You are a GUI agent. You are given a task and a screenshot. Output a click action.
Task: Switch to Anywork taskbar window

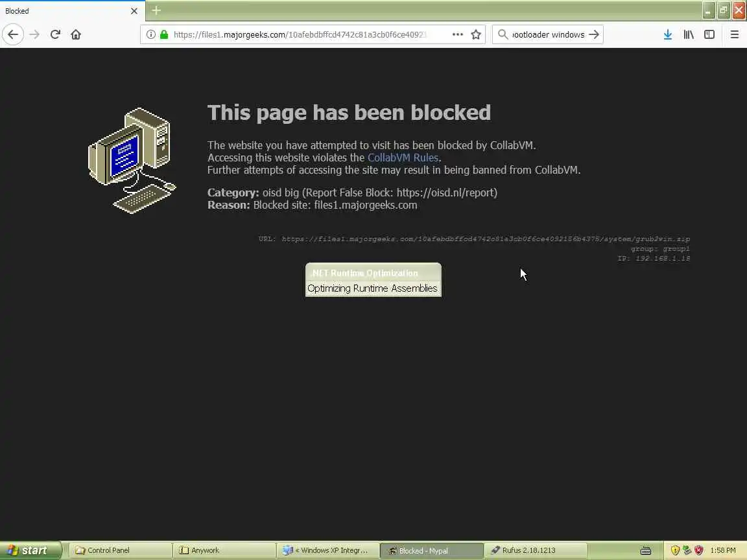[224, 550]
